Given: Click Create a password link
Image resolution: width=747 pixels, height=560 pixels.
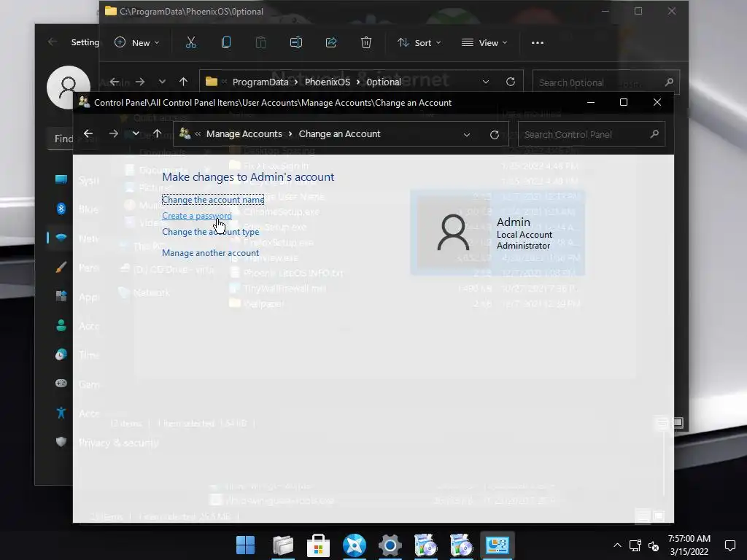Looking at the screenshot, I should 197,216.
